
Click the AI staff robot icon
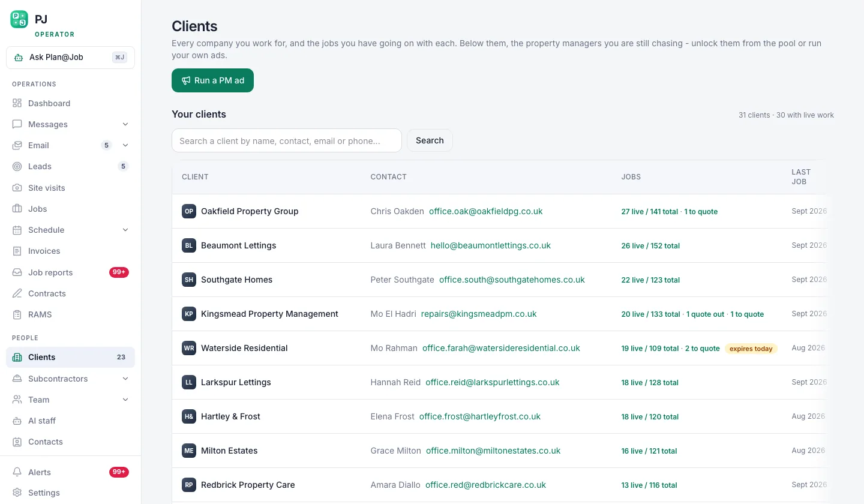pyautogui.click(x=17, y=421)
